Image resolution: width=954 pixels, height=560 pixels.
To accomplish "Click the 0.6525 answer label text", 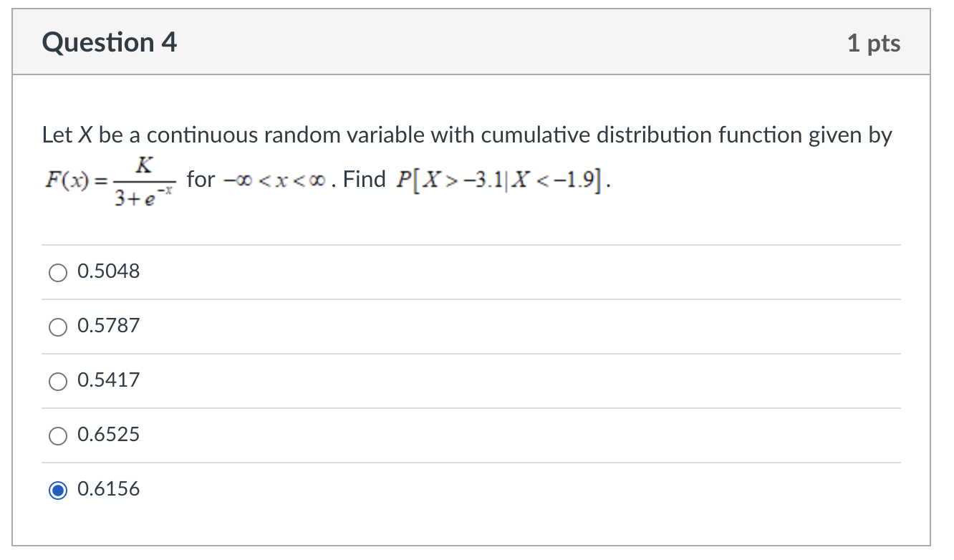I will (108, 435).
